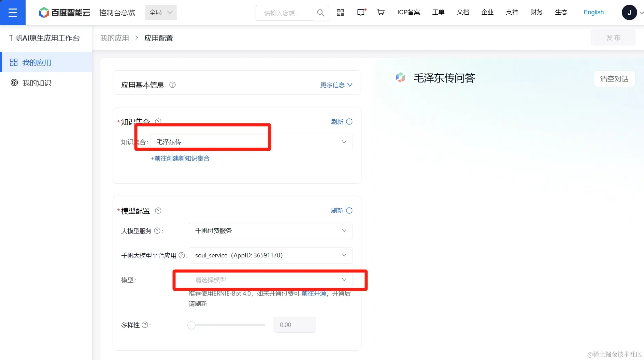Click +前往创建新知识集合 link
This screenshot has height=360, width=644.
[180, 159]
